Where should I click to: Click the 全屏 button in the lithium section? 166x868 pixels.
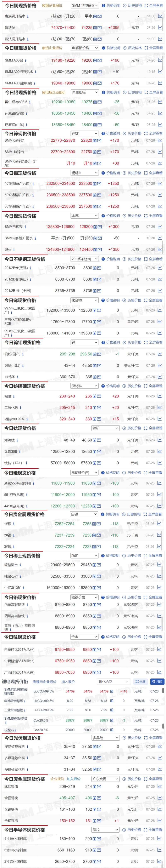click(x=140, y=682)
